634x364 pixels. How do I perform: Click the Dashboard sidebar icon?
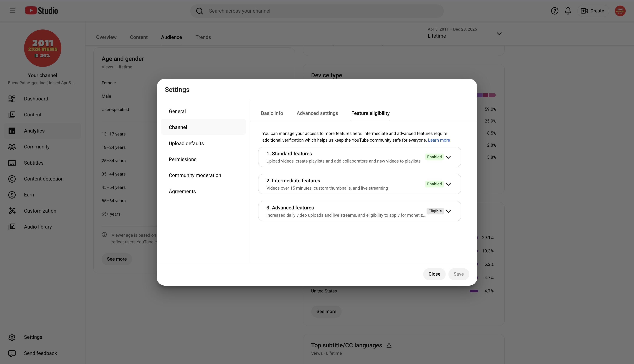(12, 99)
